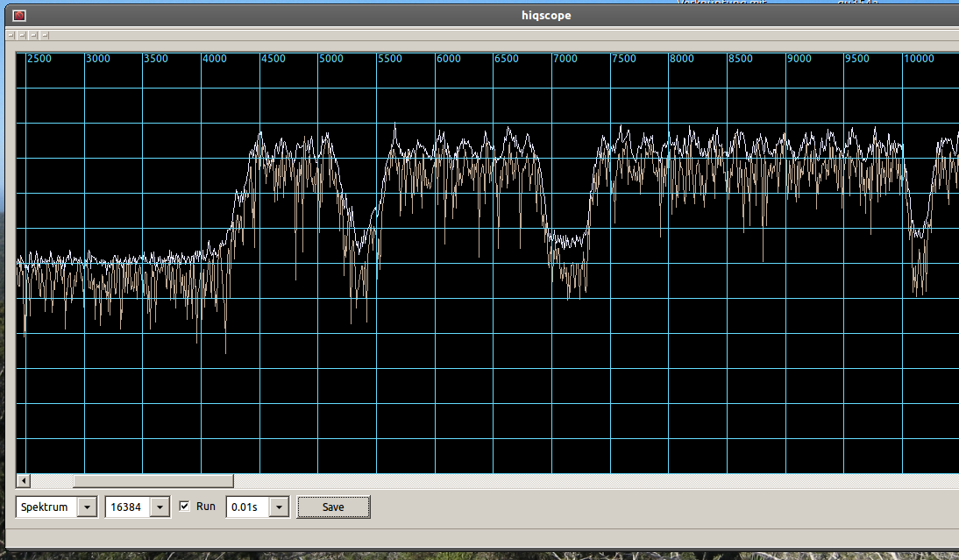Click the second small toolbar button below title

coord(22,35)
